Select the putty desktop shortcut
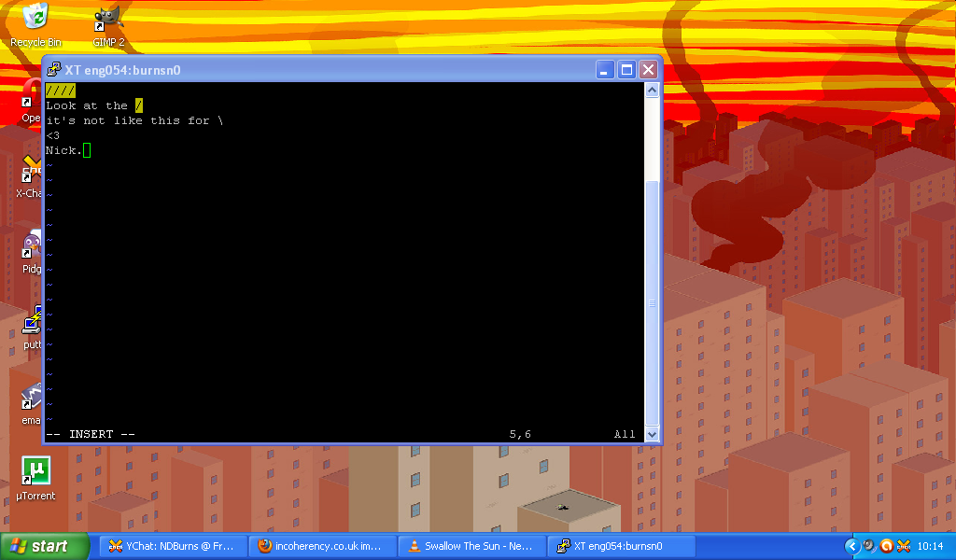 click(x=32, y=322)
